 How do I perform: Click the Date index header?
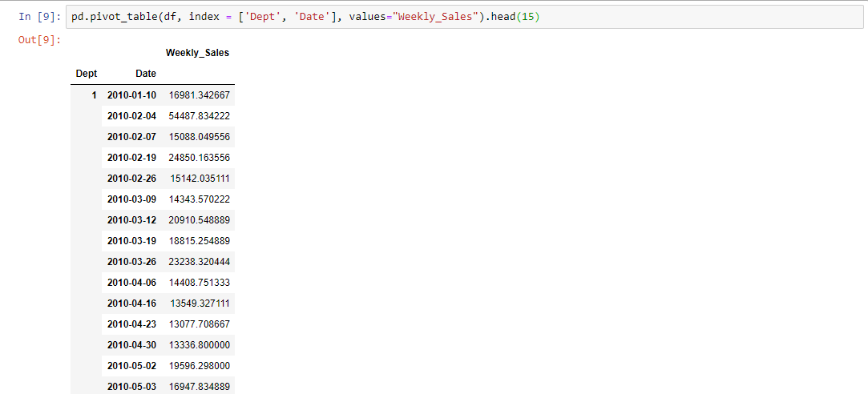click(x=146, y=74)
